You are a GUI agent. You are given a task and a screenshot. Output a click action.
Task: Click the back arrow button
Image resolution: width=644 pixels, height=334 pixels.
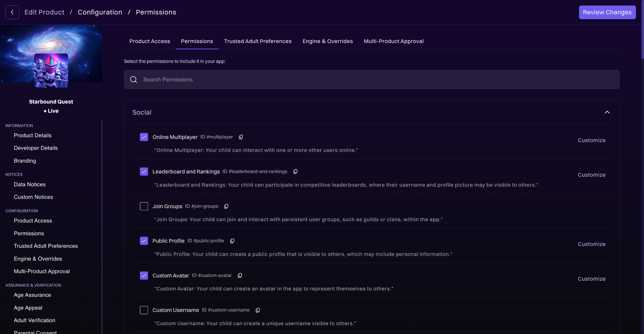(x=12, y=12)
